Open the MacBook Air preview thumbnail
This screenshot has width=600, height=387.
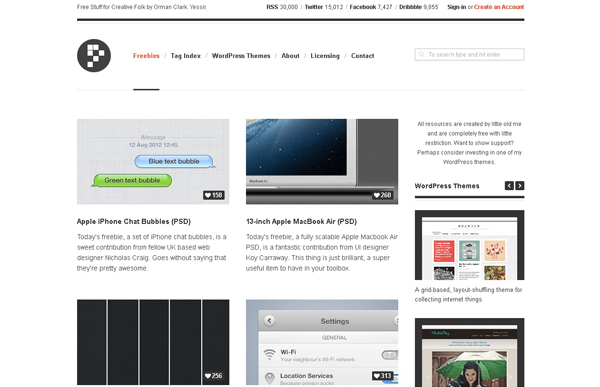[x=322, y=162]
